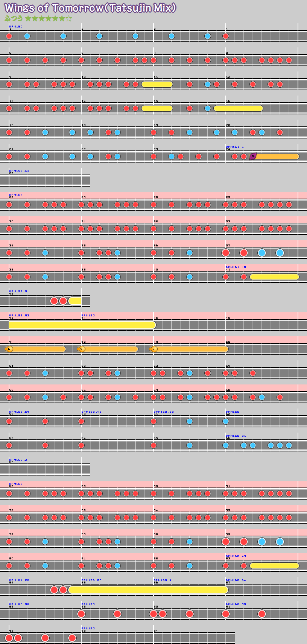Image resolution: width=307 pixels, height=644 pixels.
Task: Select the purple balloon note in measure 24
Action: (x=253, y=156)
